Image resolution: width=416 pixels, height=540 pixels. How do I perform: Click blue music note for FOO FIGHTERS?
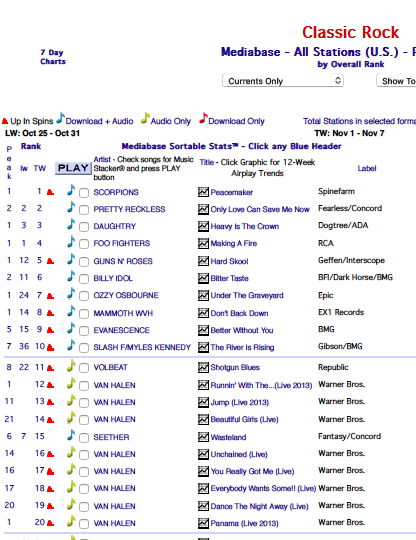point(71,241)
